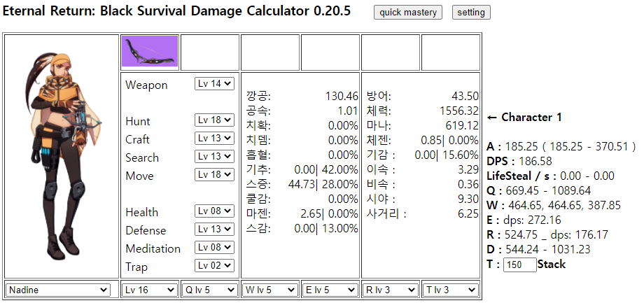Open the T lv 3 skill dropdown

click(451, 290)
